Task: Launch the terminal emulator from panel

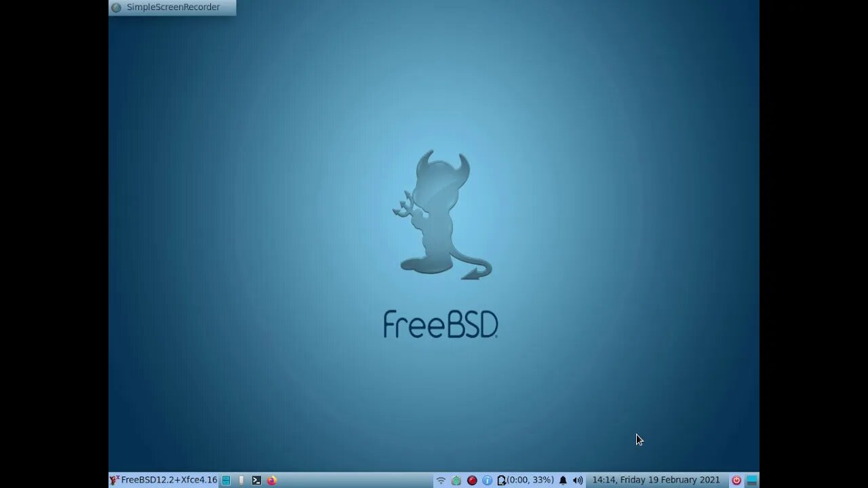Action: 256,480
